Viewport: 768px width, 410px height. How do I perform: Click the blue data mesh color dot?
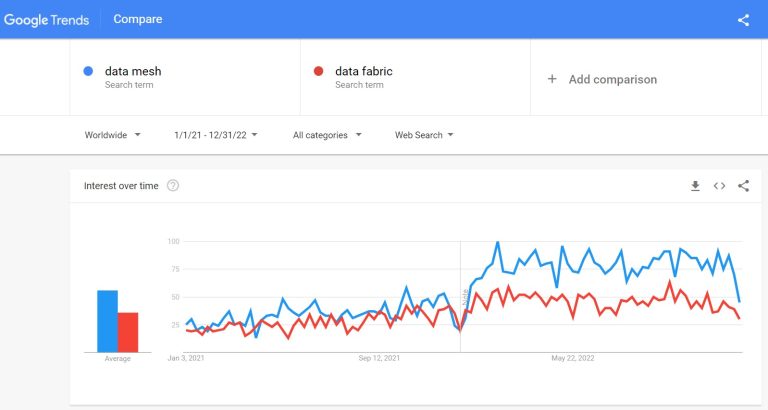click(x=88, y=71)
